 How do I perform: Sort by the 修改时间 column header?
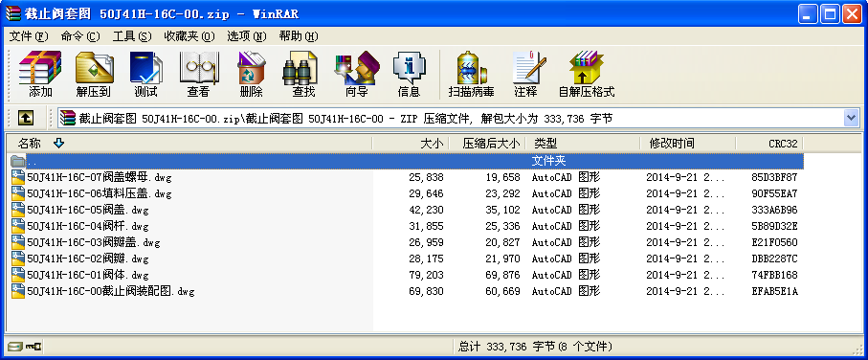[688, 144]
